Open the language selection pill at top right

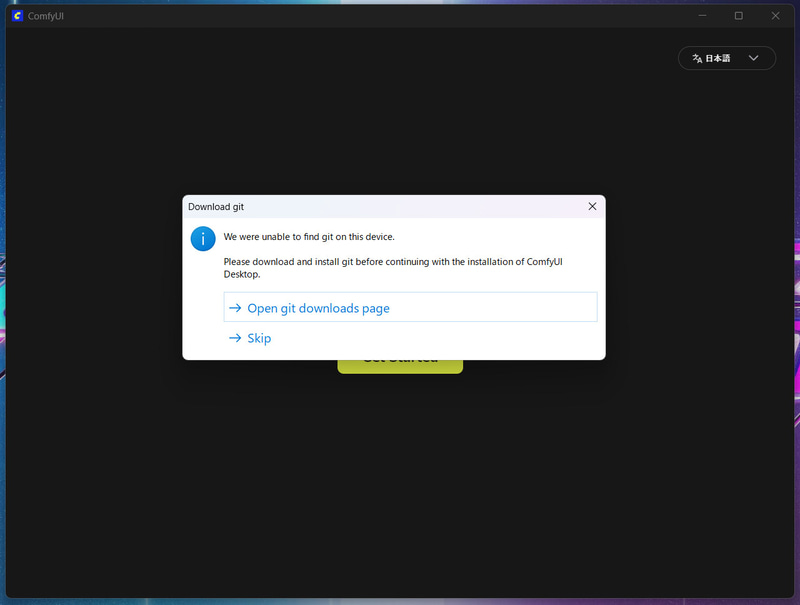(727, 58)
